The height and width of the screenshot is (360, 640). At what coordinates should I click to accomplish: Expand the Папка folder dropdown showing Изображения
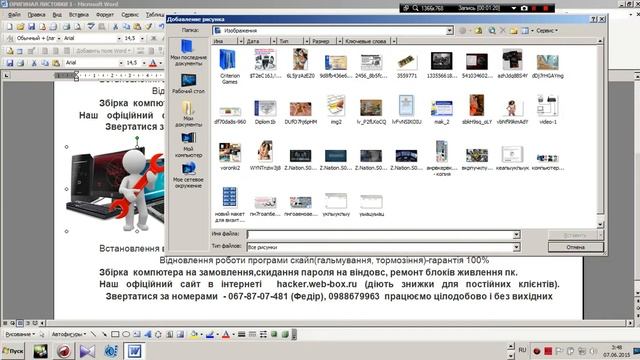click(449, 31)
